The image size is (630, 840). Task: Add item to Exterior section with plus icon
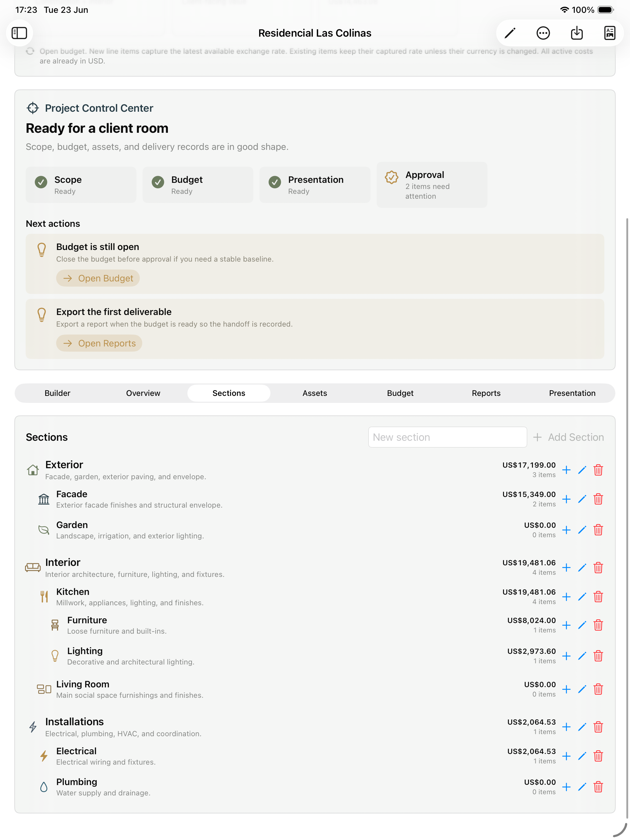(x=566, y=470)
